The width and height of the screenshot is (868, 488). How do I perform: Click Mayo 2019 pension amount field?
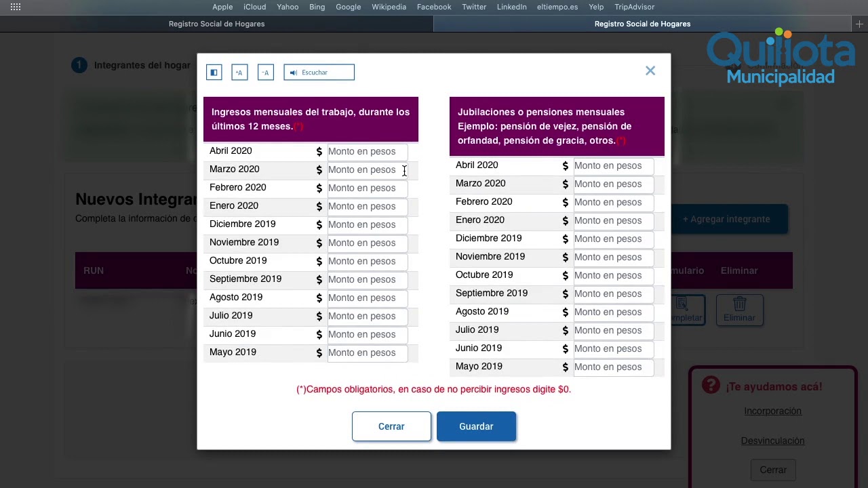click(x=613, y=367)
